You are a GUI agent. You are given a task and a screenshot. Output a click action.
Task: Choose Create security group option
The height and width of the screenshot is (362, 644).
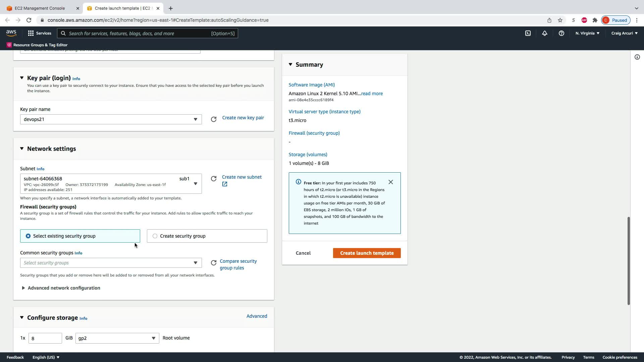tap(155, 236)
